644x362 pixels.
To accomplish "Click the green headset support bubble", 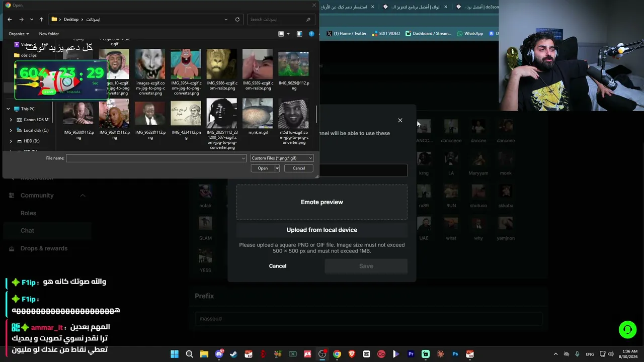I will pos(627,330).
